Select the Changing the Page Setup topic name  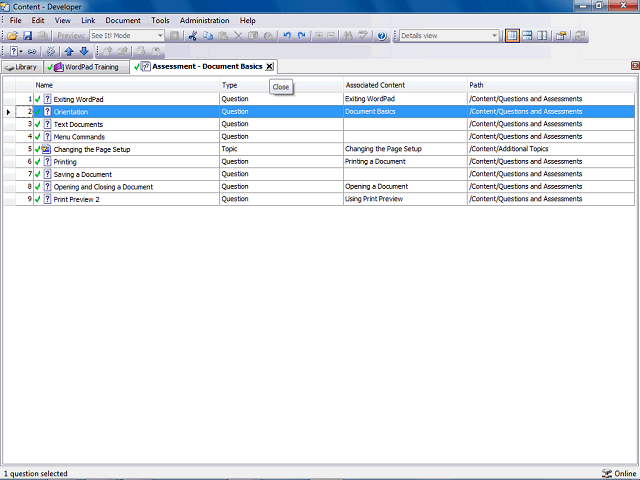point(92,149)
